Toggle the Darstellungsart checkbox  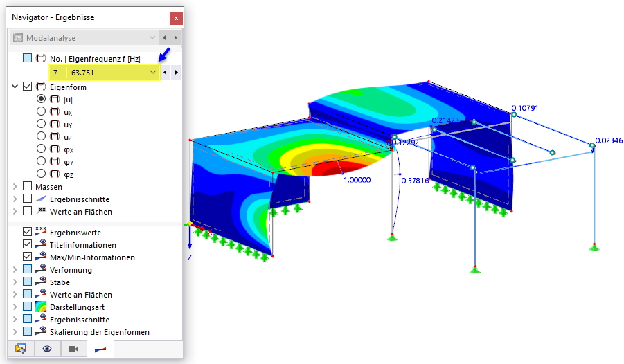[27, 307]
